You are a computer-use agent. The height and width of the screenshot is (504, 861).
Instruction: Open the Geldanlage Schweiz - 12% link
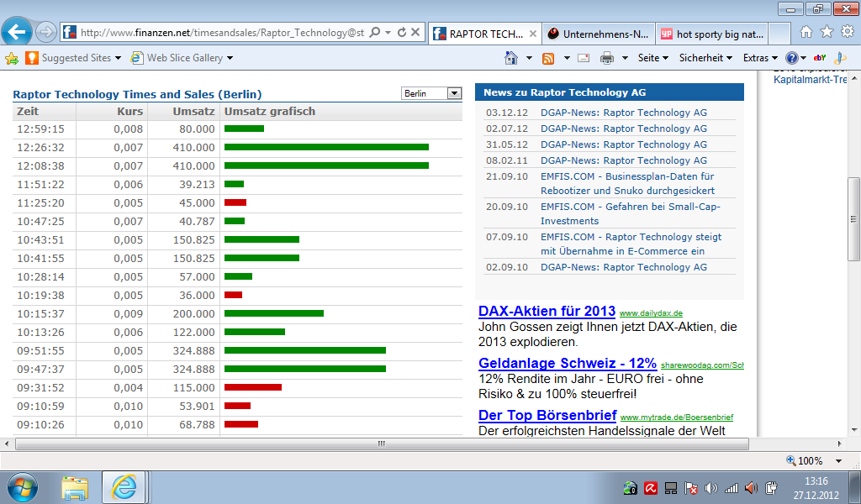click(568, 364)
